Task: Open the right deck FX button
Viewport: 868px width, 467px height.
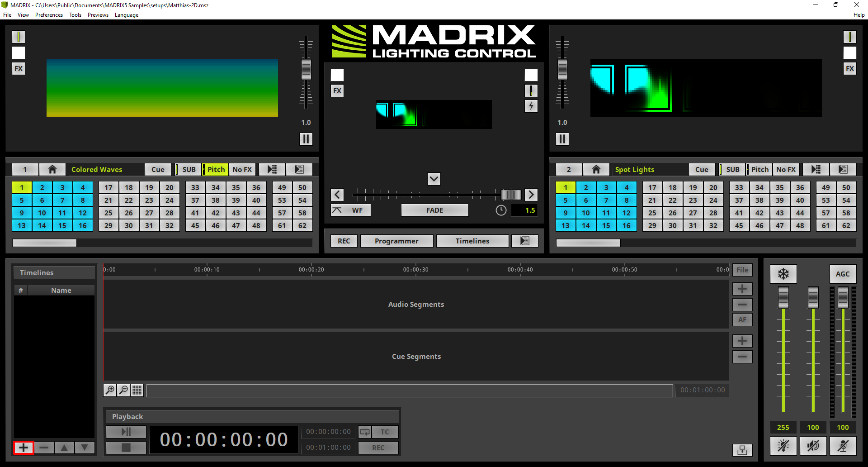Action: tap(850, 69)
